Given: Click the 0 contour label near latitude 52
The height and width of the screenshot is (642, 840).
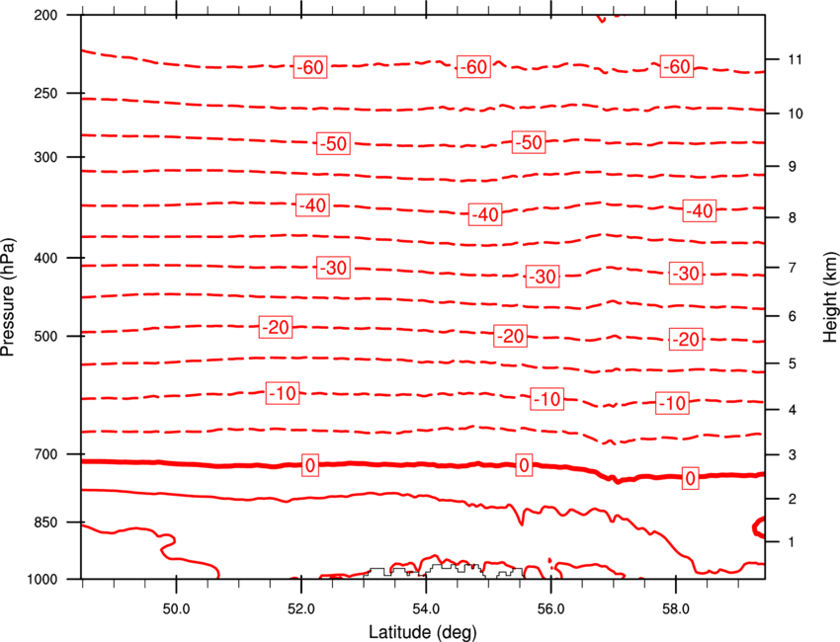Looking at the screenshot, I should (310, 465).
